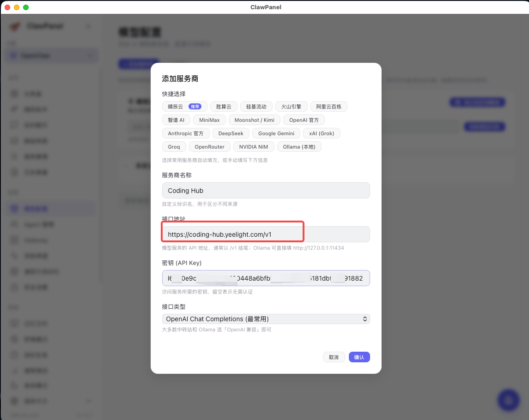The height and width of the screenshot is (420, 529).
Task: Click the ClawPanel window title text
Action: (266, 7)
